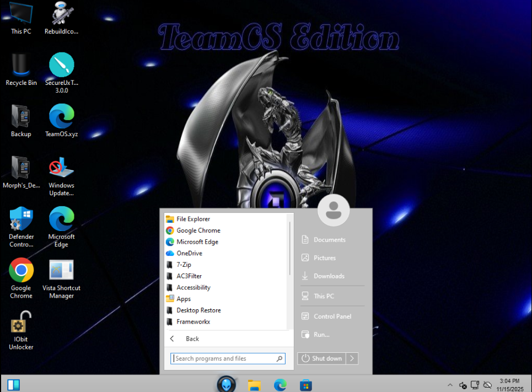Open RebuildIconCache desktop shortcut
The height and width of the screenshot is (392, 532).
coord(61,14)
